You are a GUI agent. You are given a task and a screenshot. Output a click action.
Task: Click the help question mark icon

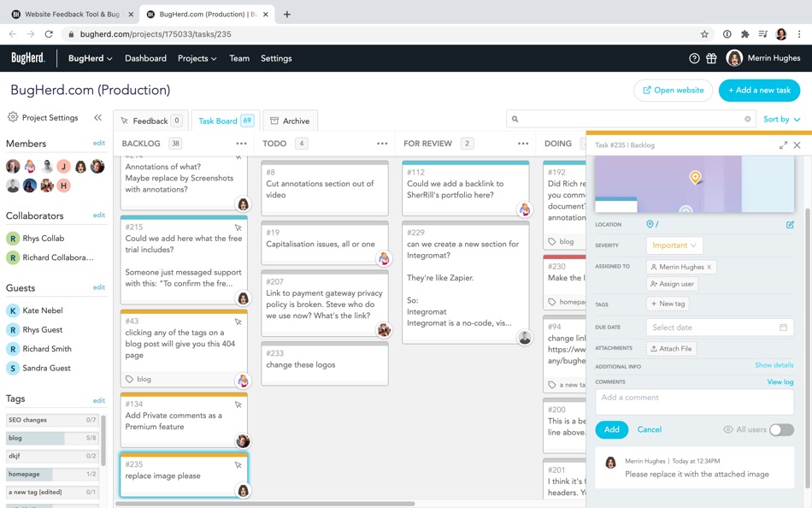(x=694, y=58)
